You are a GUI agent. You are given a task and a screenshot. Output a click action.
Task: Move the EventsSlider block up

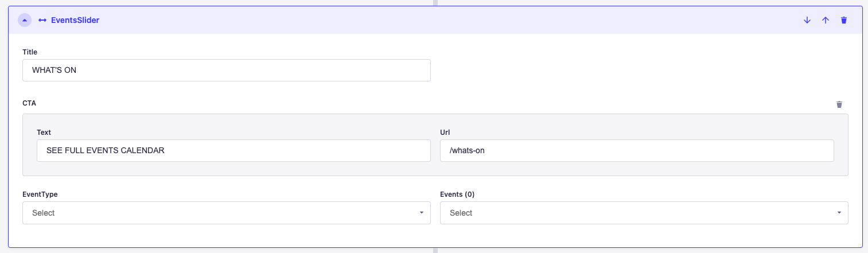coord(826,20)
